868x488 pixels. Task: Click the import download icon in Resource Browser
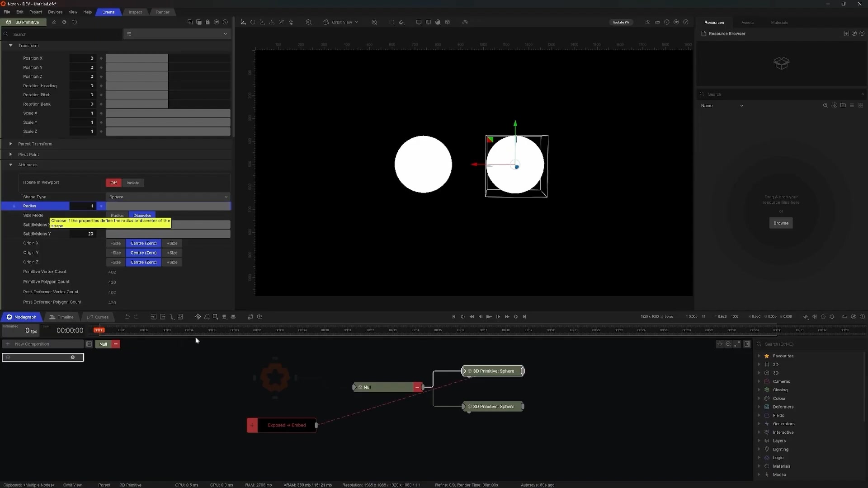pyautogui.click(x=834, y=106)
